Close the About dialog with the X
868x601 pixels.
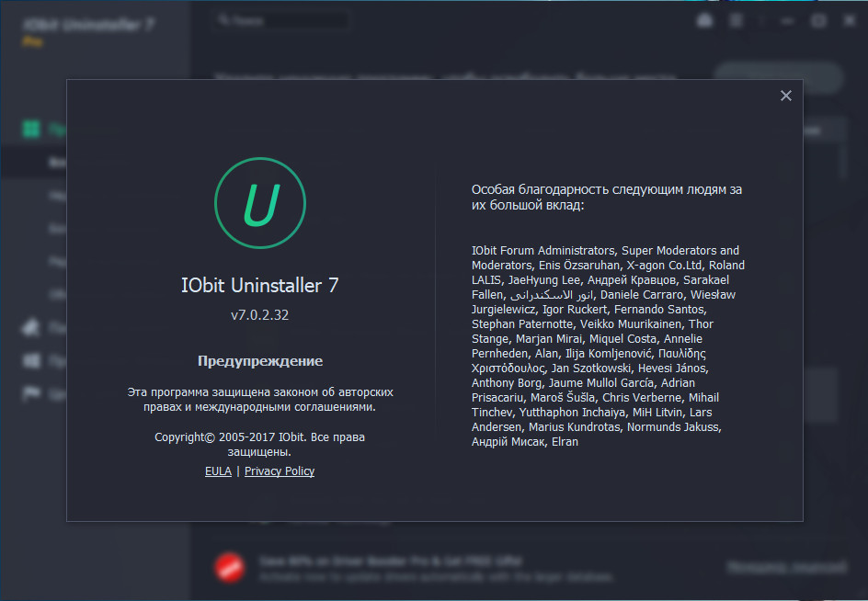(785, 96)
